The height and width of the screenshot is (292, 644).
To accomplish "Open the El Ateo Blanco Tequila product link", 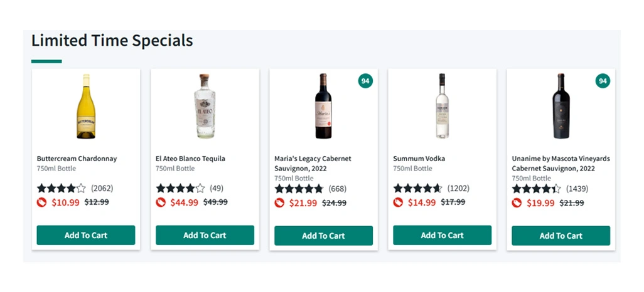I will coord(190,159).
